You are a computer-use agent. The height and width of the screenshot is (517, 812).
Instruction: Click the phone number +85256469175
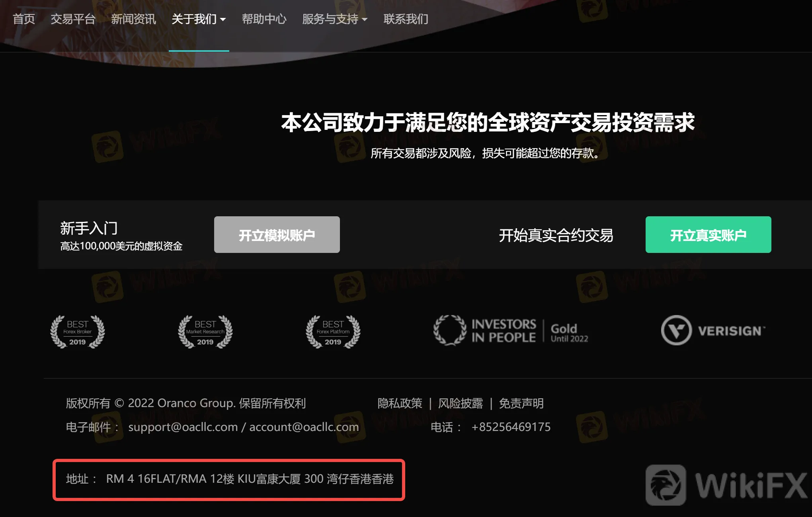point(511,427)
